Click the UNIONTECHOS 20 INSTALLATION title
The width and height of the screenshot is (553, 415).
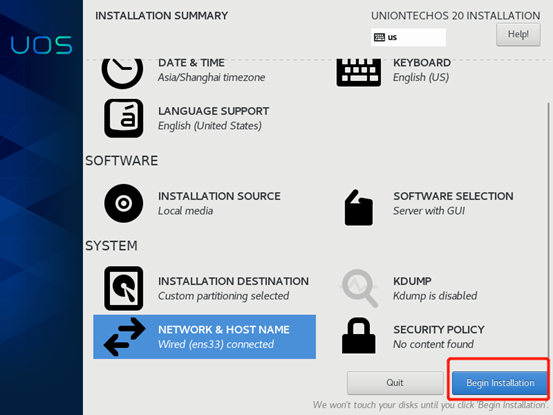[455, 16]
